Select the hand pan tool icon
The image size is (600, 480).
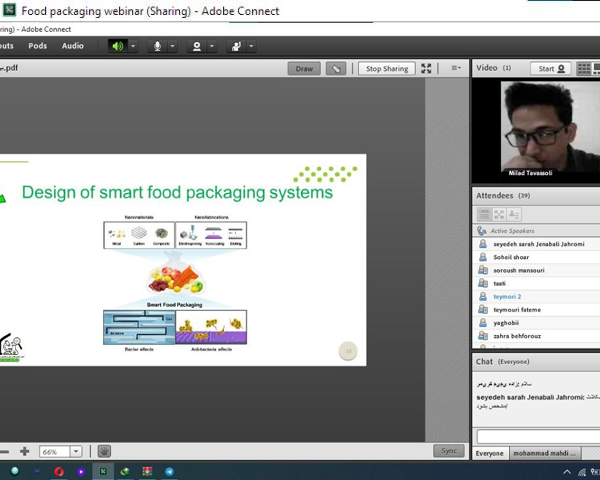pyautogui.click(x=104, y=452)
